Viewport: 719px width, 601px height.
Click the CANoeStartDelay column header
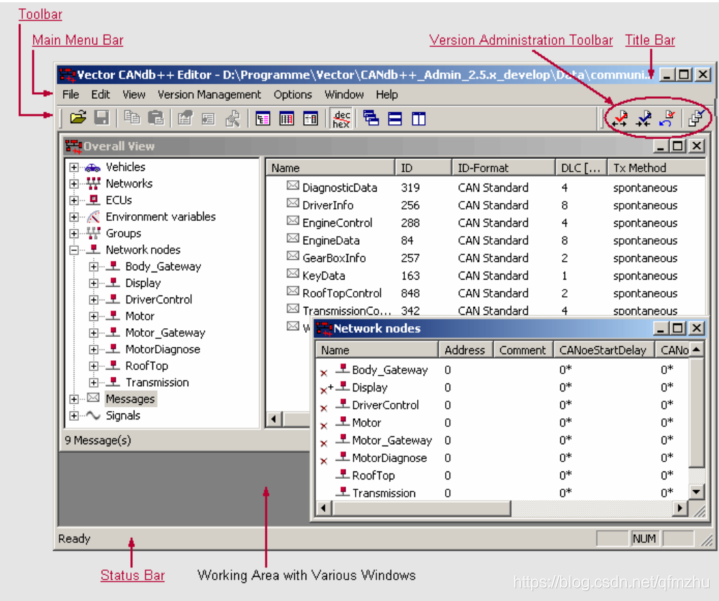(x=603, y=350)
